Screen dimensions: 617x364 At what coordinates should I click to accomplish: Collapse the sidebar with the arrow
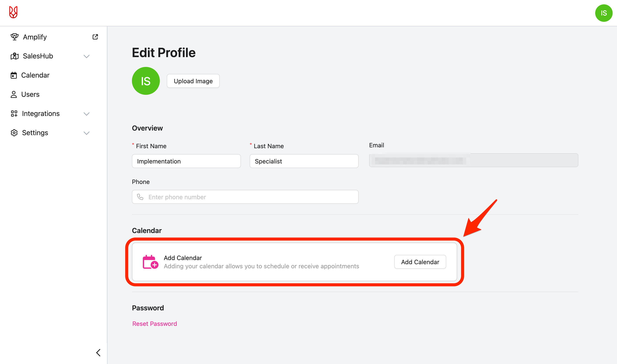[98, 353]
